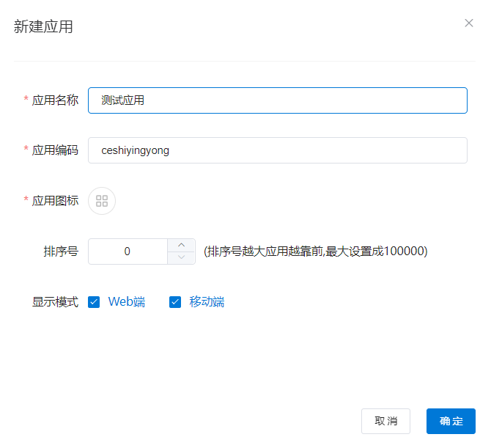Click the 应用编码 field label
The height and width of the screenshot is (448, 491).
(x=55, y=150)
